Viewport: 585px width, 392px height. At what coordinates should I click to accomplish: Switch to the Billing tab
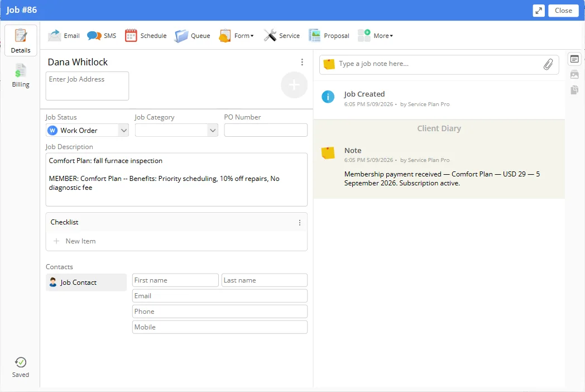pyautogui.click(x=21, y=76)
